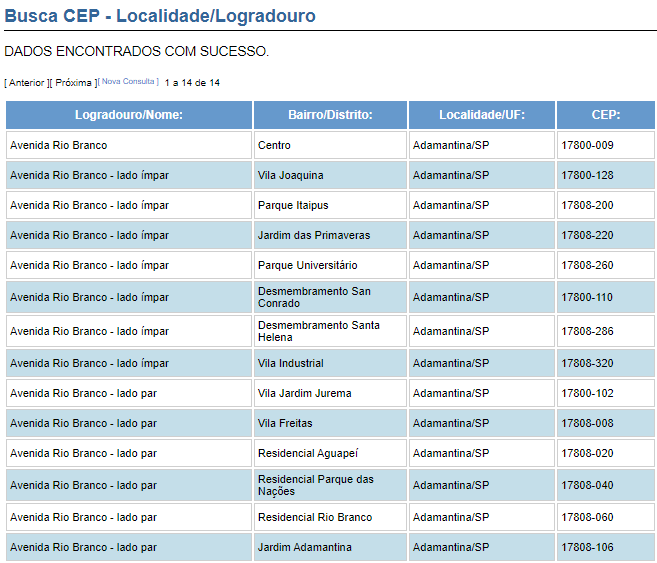Click the logradouro cell in the Vila Industrial row
Screen dimensions: 657x563
tap(129, 363)
